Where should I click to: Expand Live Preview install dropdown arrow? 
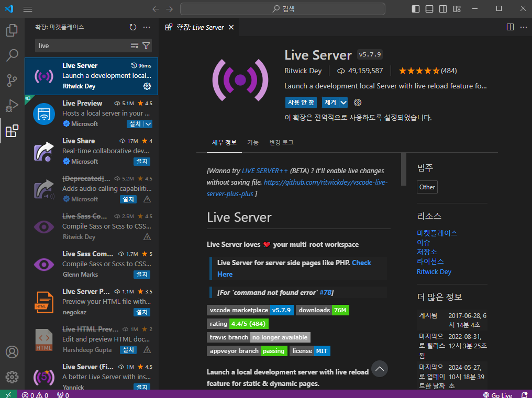coord(148,124)
